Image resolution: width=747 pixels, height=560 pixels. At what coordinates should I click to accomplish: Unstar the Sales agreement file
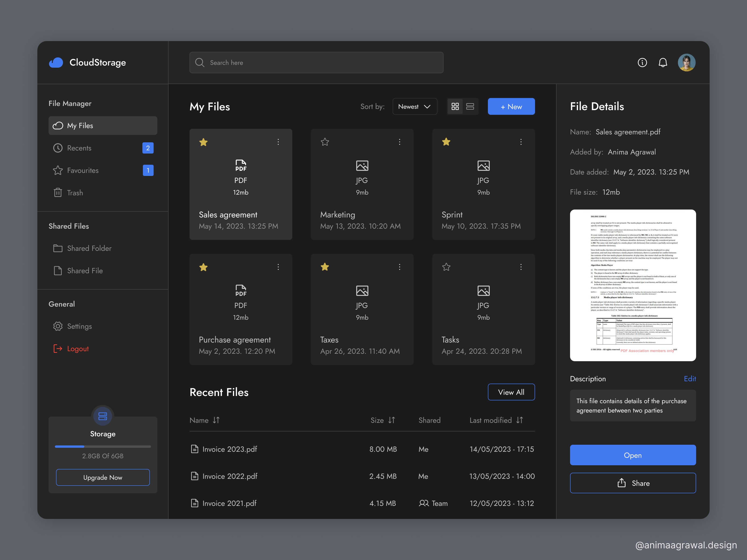pos(203,142)
